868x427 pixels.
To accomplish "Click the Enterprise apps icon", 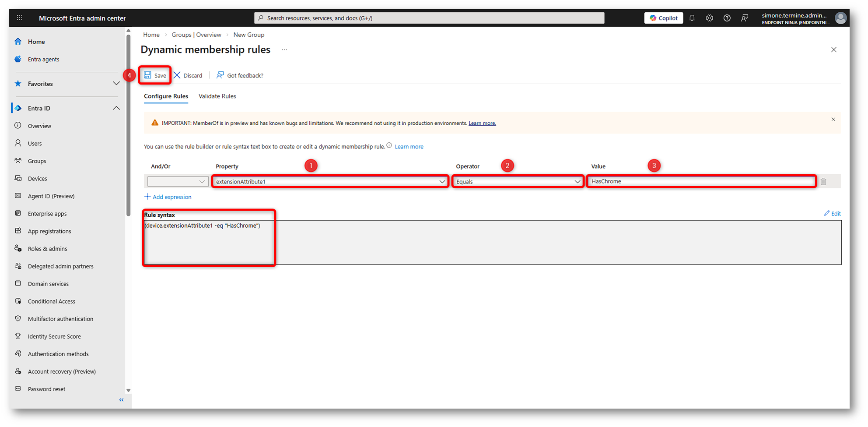I will pos(18,213).
